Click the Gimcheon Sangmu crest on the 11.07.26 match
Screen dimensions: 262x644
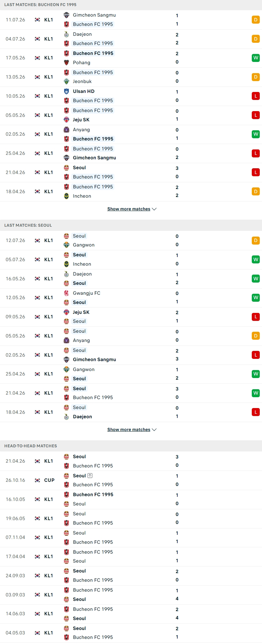[66, 15]
